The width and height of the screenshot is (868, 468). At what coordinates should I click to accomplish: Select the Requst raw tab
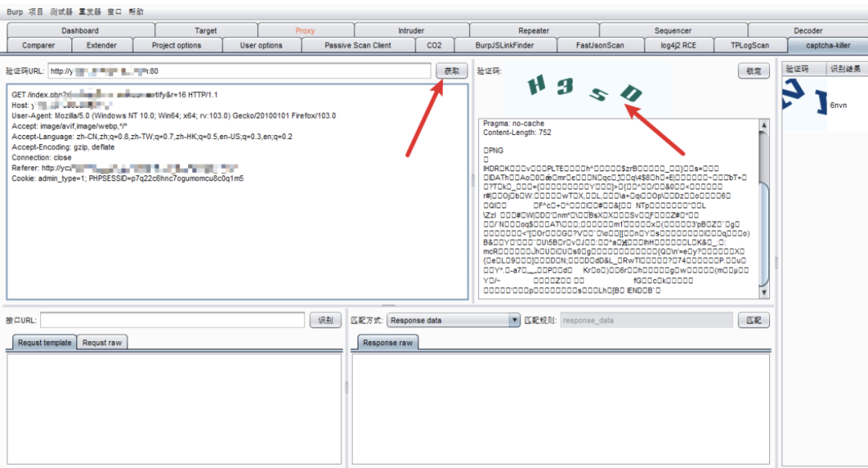(102, 343)
